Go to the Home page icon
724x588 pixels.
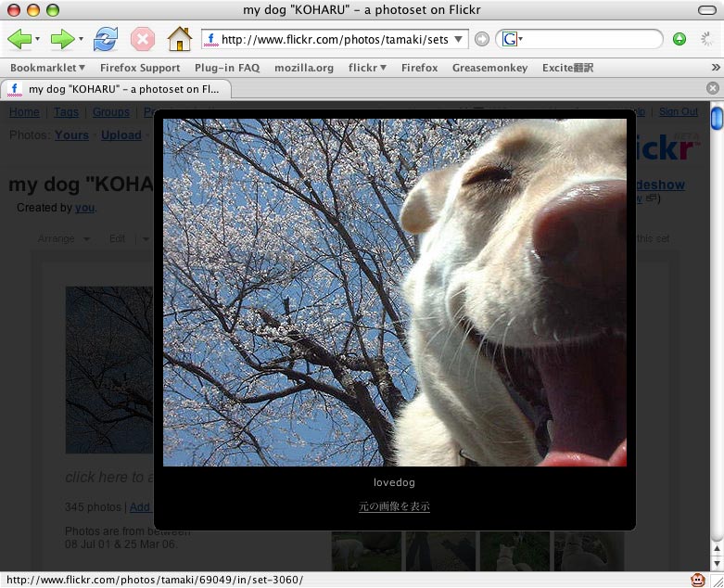pyautogui.click(x=179, y=39)
